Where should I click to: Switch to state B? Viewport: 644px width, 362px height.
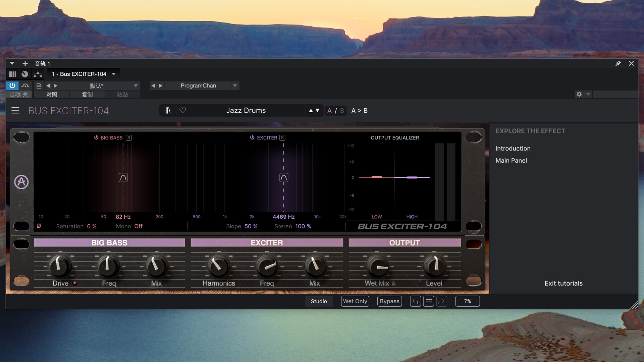click(x=342, y=111)
